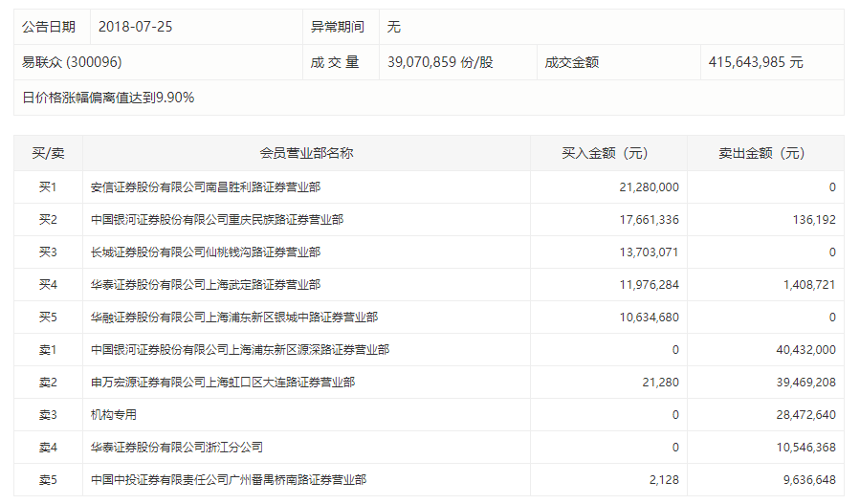Select the 日价格涨幅偏离值达到9.90% reason text
Image resolution: width=860 pixels, height=504 pixels.
point(108,98)
